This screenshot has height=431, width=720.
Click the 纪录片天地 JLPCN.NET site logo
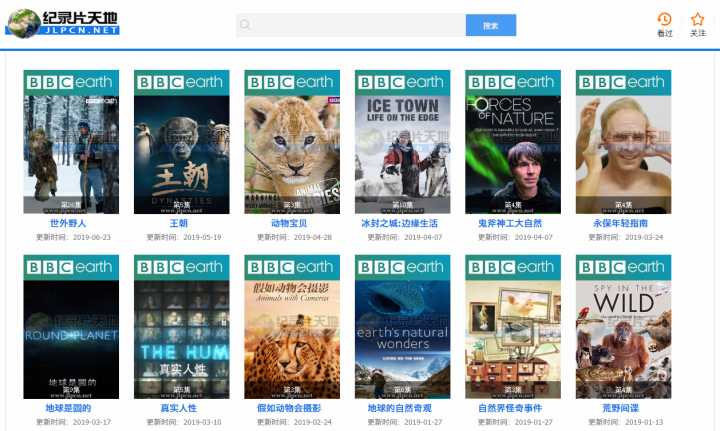pos(62,23)
